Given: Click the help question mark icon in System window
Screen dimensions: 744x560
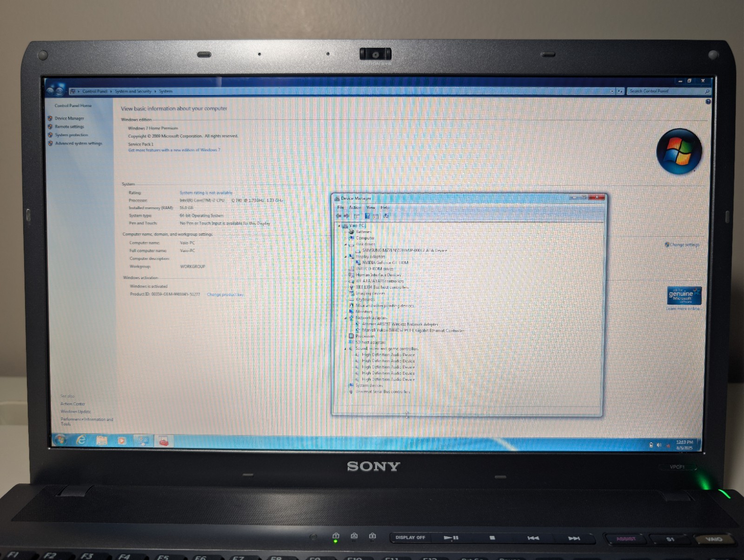Looking at the screenshot, I should (x=708, y=101).
